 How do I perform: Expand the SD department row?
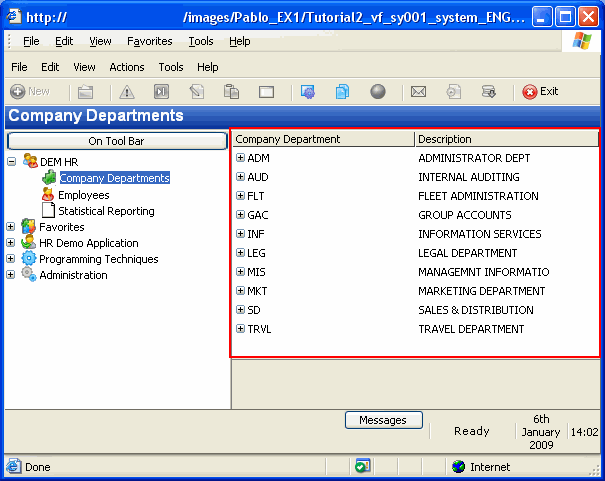coord(240,310)
